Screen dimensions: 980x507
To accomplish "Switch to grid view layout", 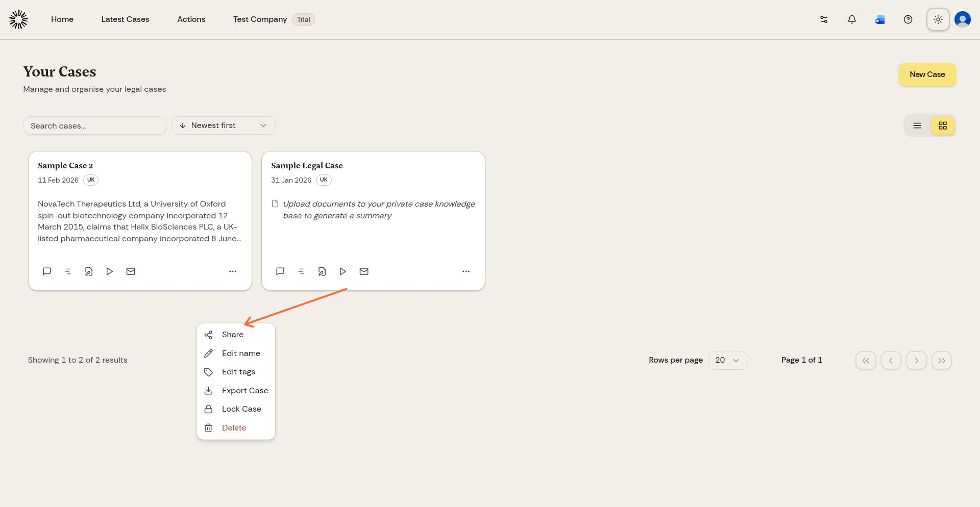I will (x=943, y=125).
